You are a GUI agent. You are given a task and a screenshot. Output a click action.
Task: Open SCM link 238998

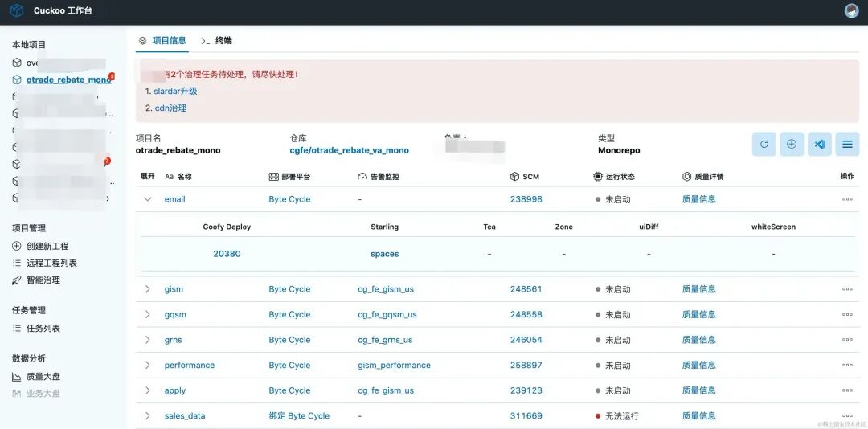pyautogui.click(x=526, y=199)
